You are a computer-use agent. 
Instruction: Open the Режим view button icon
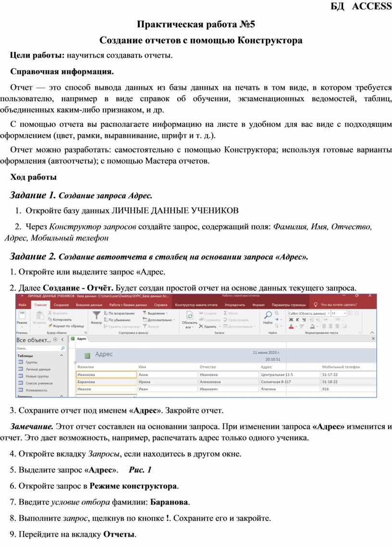coord(22,316)
